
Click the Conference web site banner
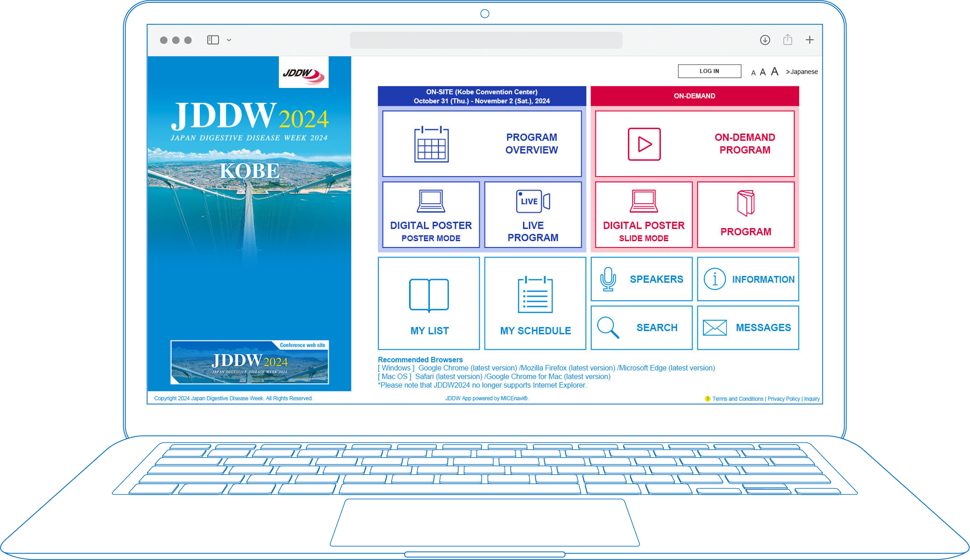point(250,362)
